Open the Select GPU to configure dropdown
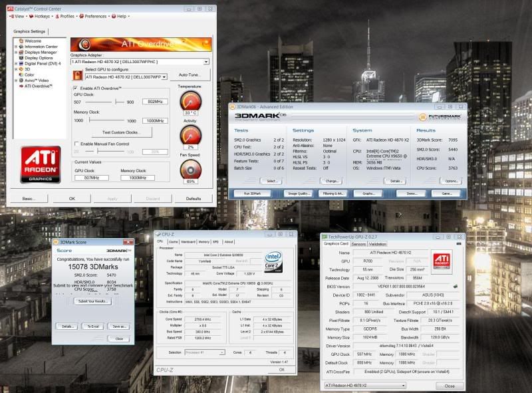The width and height of the screenshot is (532, 393). click(164, 77)
